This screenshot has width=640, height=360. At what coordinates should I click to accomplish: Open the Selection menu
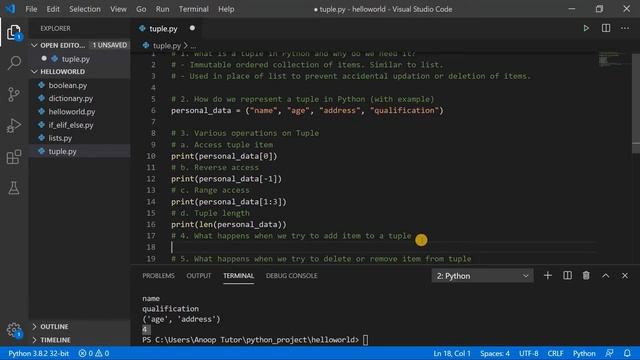[x=84, y=9]
